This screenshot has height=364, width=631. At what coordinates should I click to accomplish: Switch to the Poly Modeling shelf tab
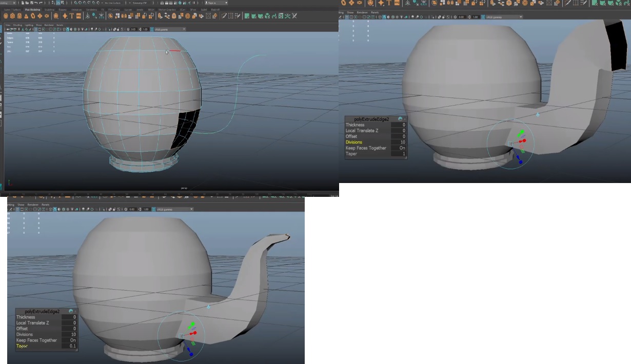[x=33, y=9]
